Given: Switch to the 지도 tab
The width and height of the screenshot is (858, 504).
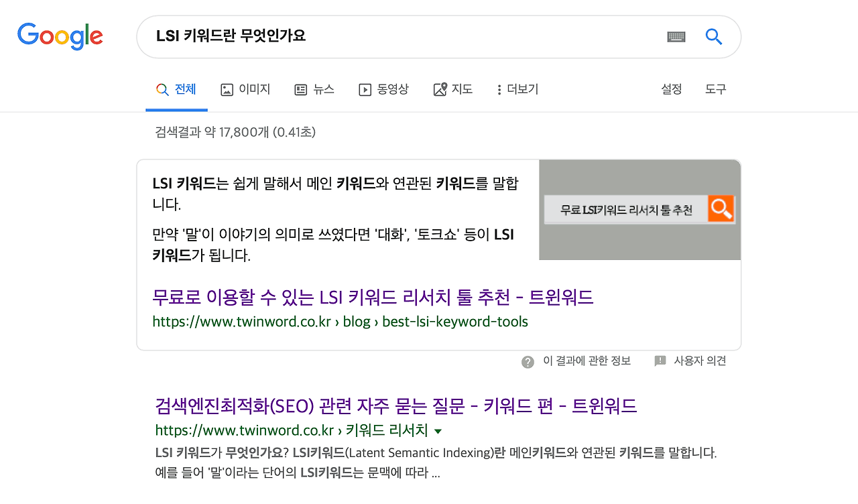Looking at the screenshot, I should [453, 89].
